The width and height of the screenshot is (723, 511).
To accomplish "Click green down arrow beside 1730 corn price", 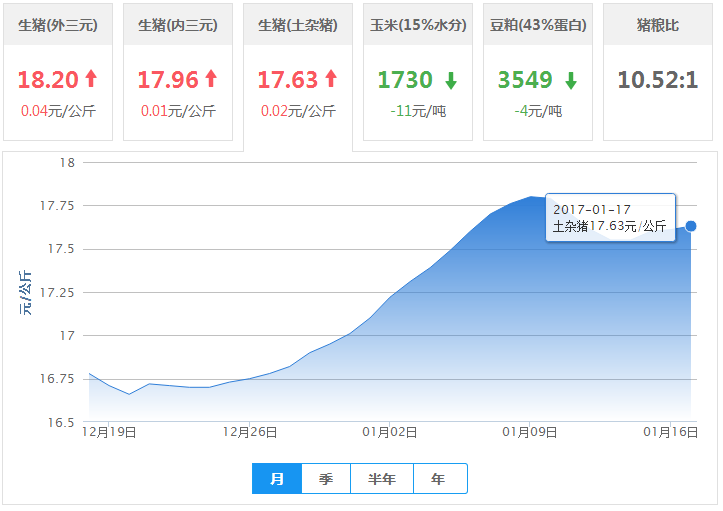I will pyautogui.click(x=451, y=81).
